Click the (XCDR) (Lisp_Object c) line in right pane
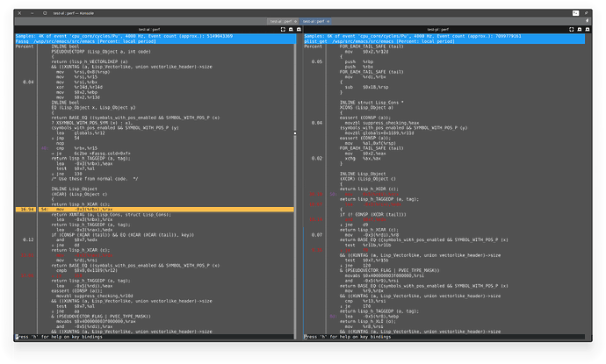 (x=367, y=179)
